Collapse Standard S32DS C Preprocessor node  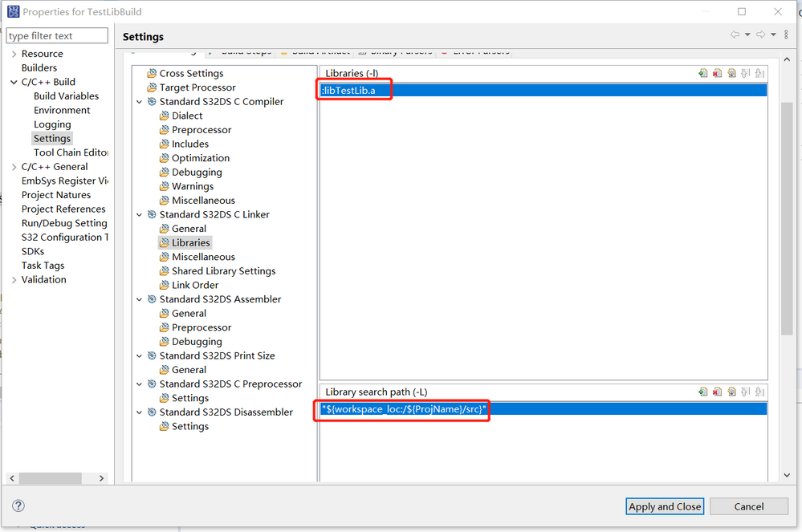pyautogui.click(x=139, y=384)
